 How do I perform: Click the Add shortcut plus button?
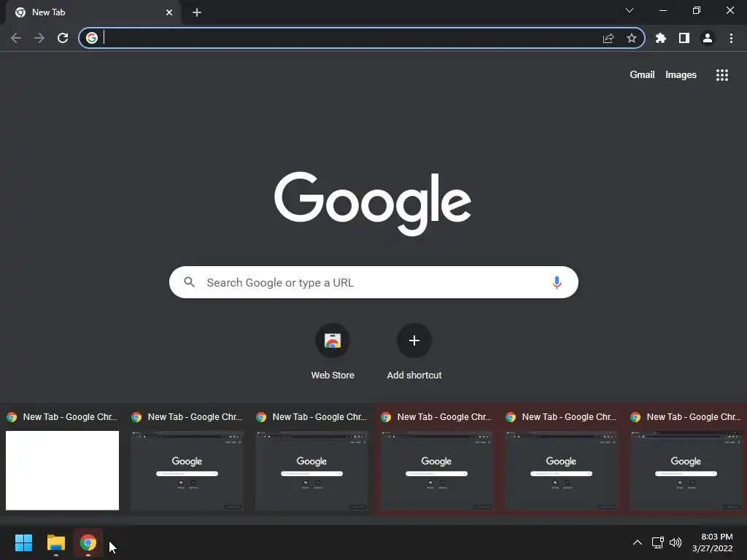(x=414, y=341)
